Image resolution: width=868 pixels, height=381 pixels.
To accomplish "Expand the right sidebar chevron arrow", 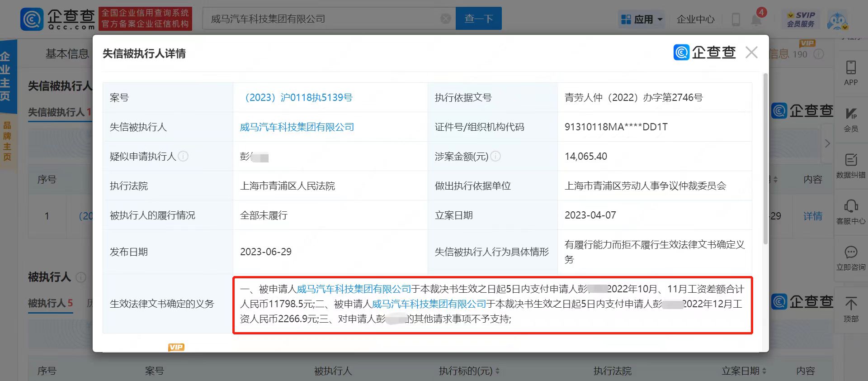I will click(827, 143).
